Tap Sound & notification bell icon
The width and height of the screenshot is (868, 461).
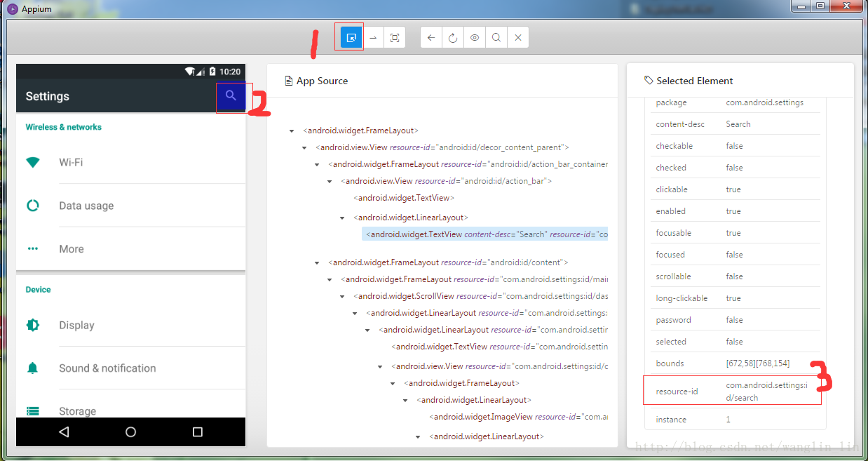[33, 368]
